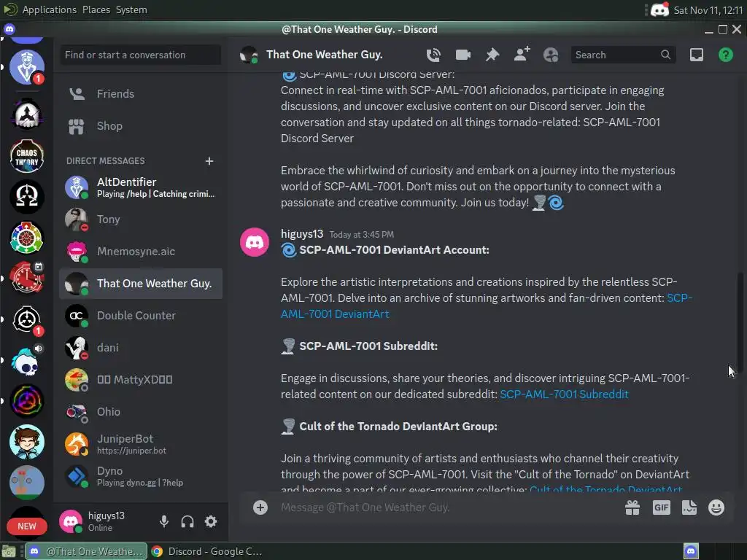Viewport: 747px width, 560px height.
Task: Open the green Help icon
Action: click(x=726, y=55)
